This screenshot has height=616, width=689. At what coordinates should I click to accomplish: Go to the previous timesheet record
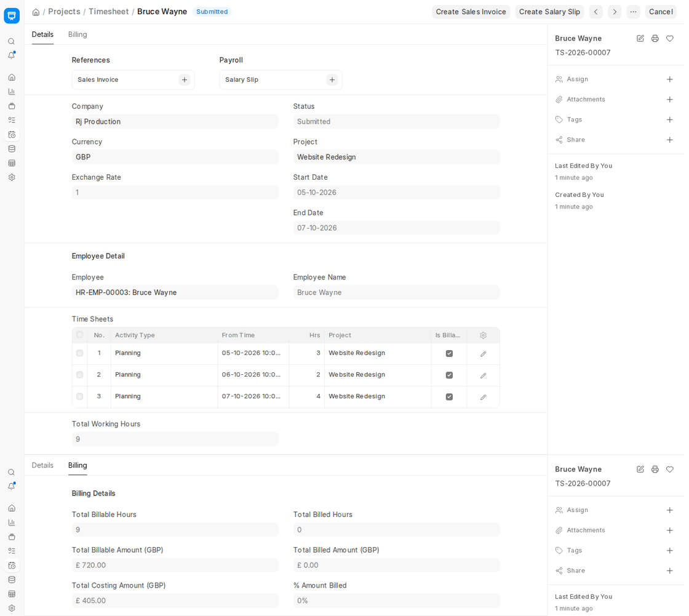click(x=596, y=12)
